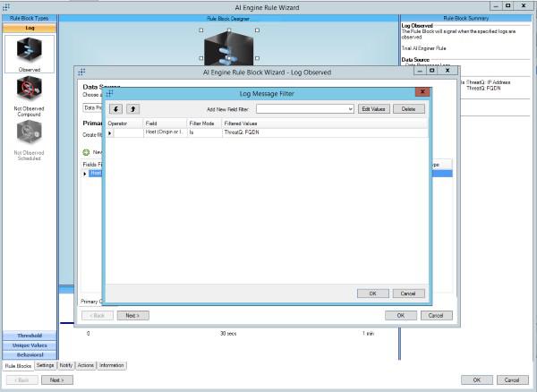Click the AI Engine Rule Wizard app icon
Screen dimensions: 537x392
coord(6,7)
